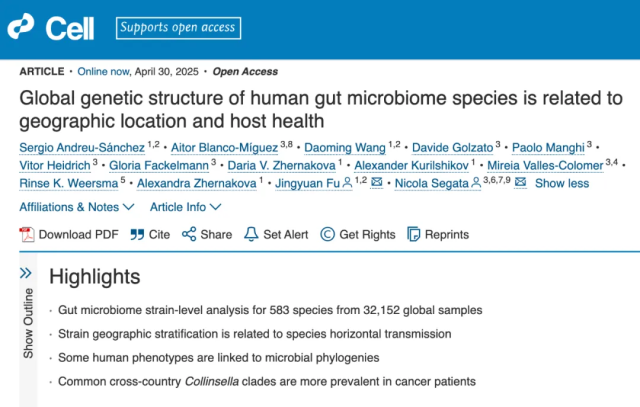The height and width of the screenshot is (407, 640).
Task: Click the Set Alert bell icon
Action: click(x=251, y=234)
